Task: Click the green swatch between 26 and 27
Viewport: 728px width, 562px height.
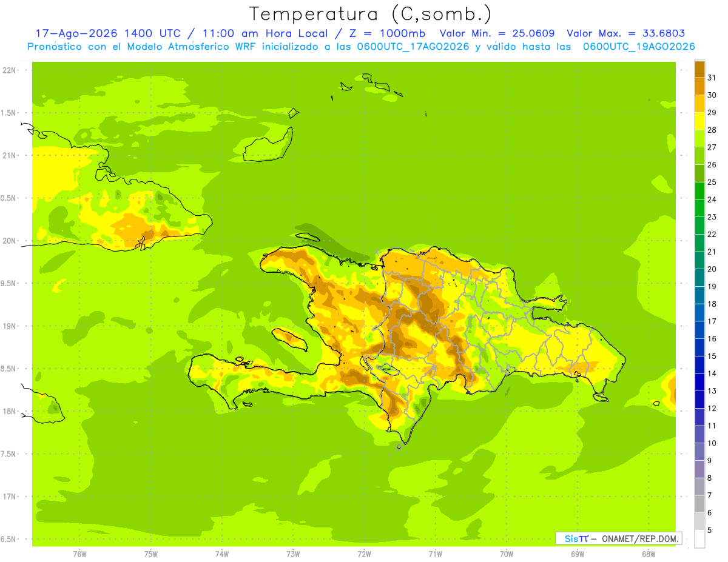Action: click(x=699, y=156)
